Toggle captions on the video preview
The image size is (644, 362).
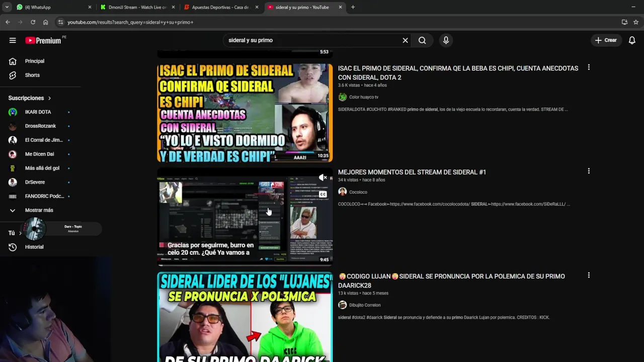pos(323,194)
